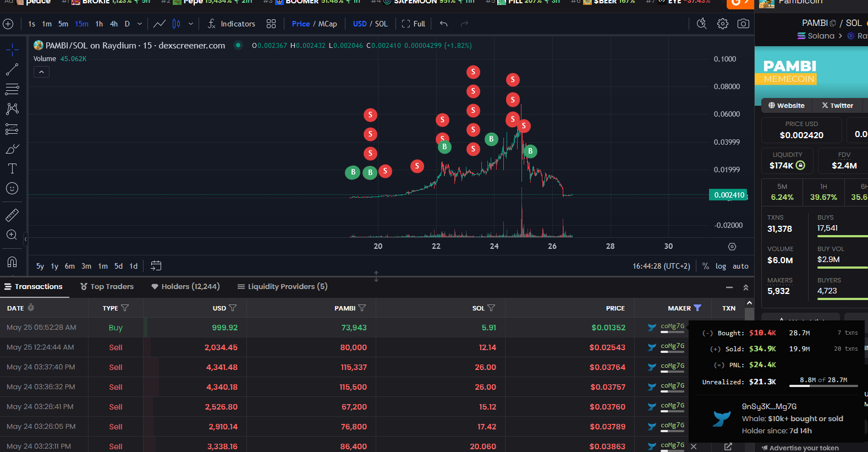This screenshot has height=452, width=868.
Task: Filter transactions by PAMBI column funnel
Action: [362, 308]
